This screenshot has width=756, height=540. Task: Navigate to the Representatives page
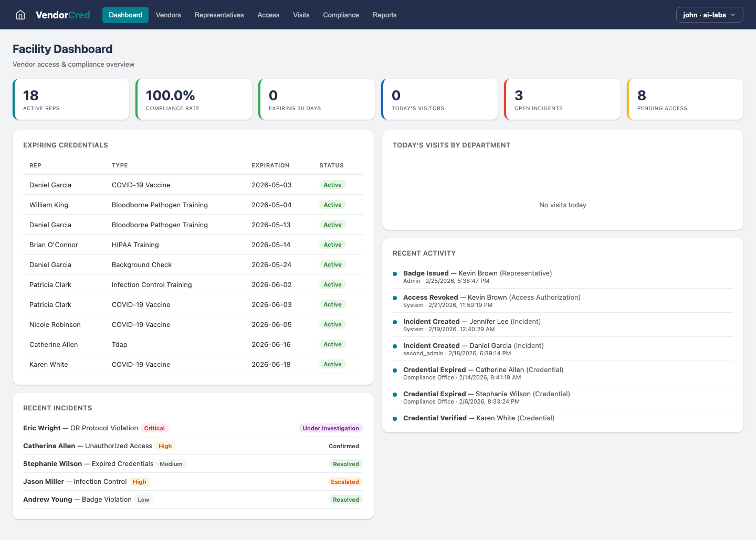(x=219, y=15)
